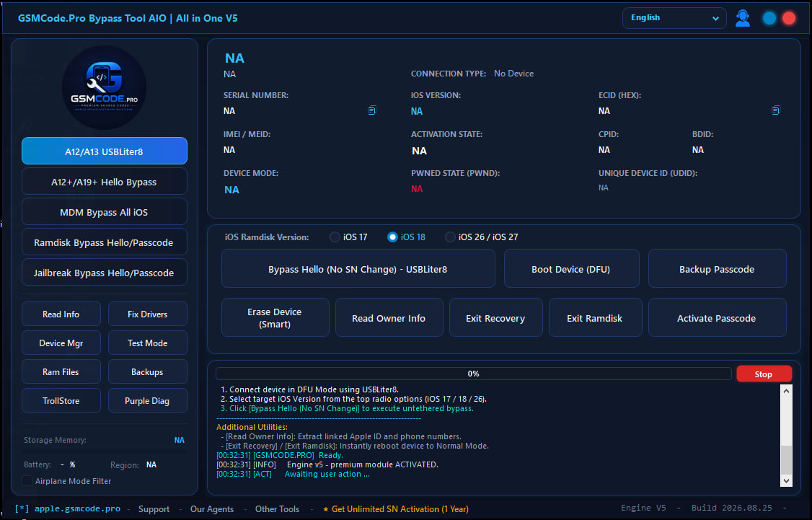The height and width of the screenshot is (520, 812).
Task: Click the Activate Passcode button
Action: (x=717, y=317)
